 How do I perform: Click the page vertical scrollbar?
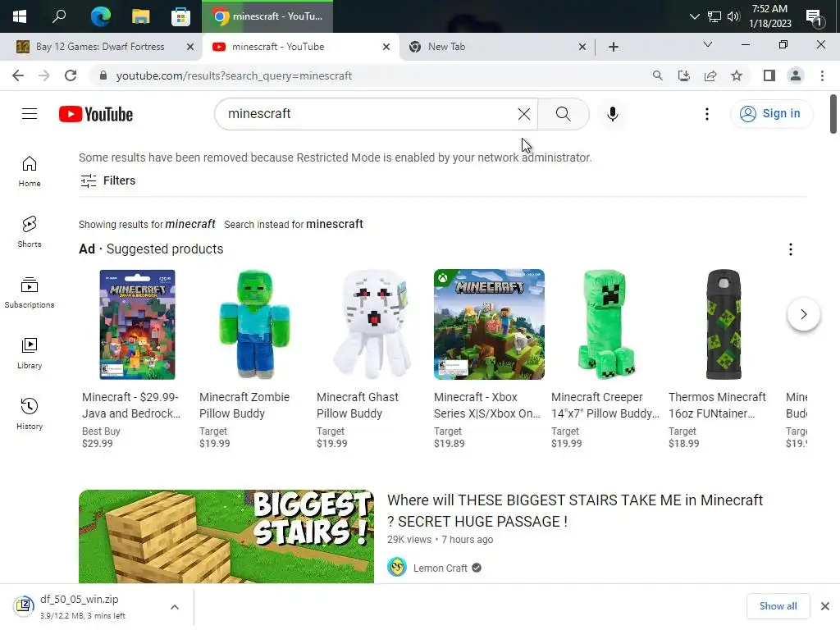tap(833, 114)
